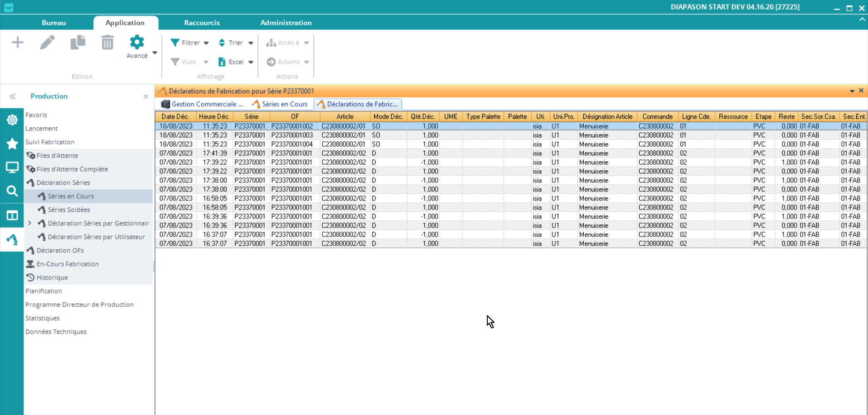
Task: Click the plus icon to add a record
Action: point(18,43)
